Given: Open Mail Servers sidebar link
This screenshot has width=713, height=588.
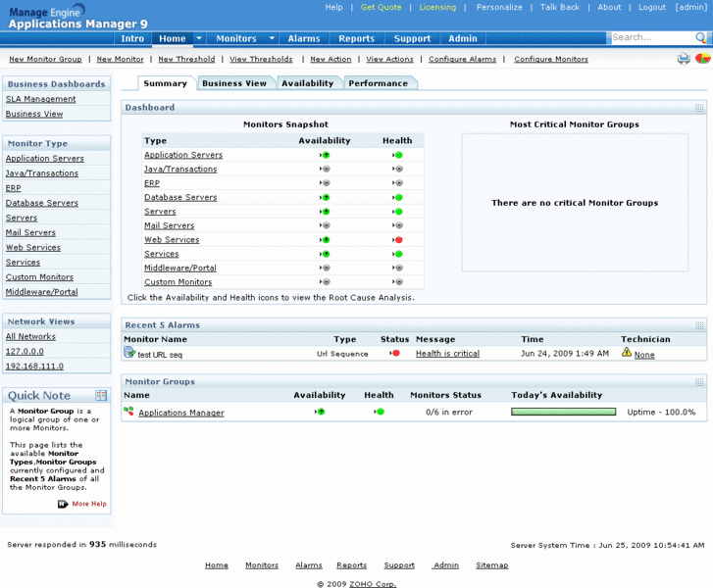Looking at the screenshot, I should click(x=30, y=232).
